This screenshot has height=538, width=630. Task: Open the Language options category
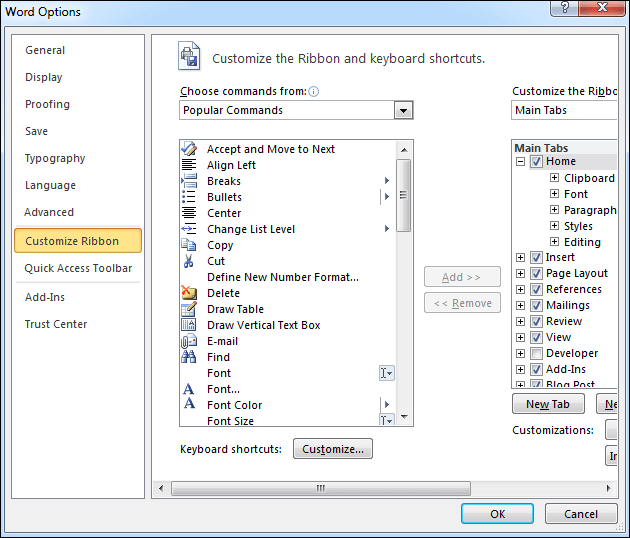pos(50,185)
